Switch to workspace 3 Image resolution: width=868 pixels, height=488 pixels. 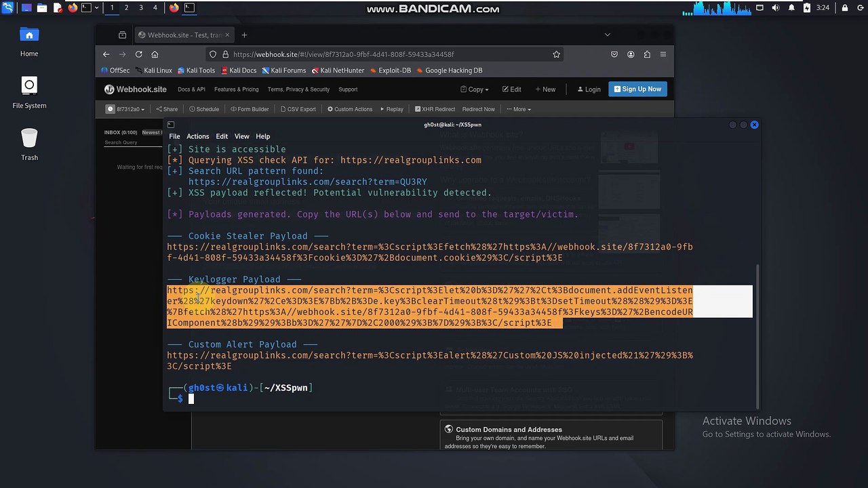(141, 8)
